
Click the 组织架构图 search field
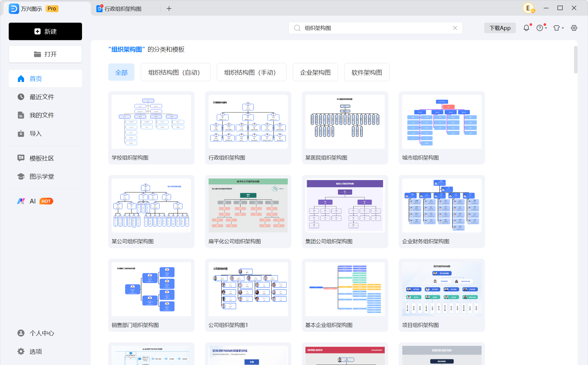click(375, 28)
